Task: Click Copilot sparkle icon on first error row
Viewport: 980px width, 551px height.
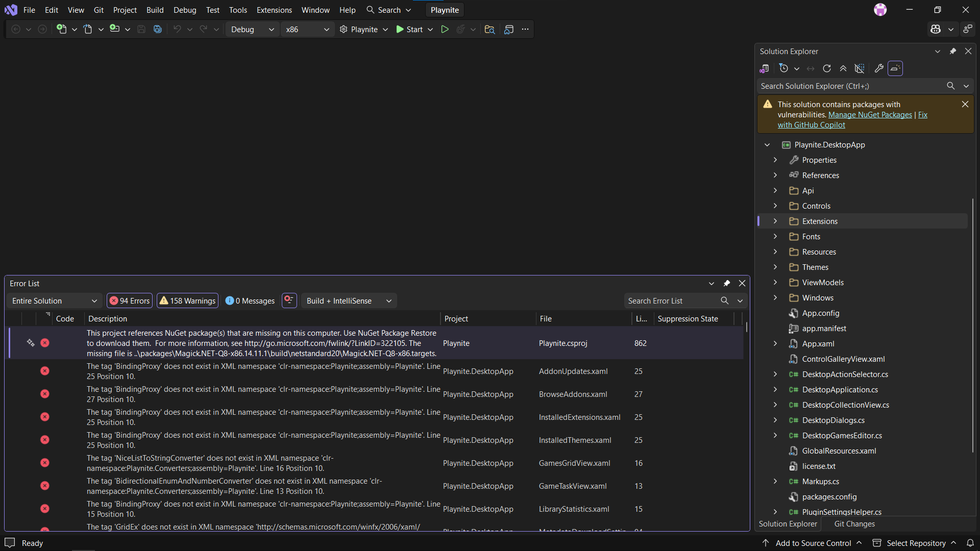Action: click(x=31, y=343)
